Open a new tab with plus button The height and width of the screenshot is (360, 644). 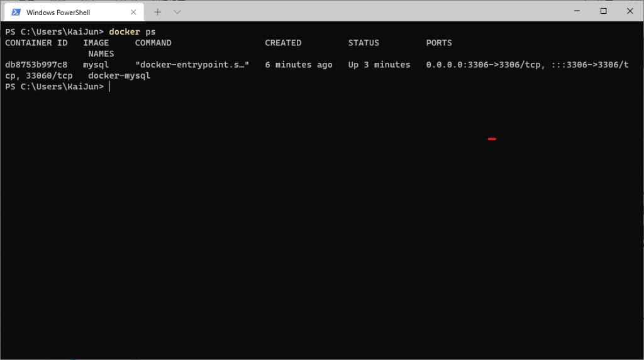tap(157, 13)
